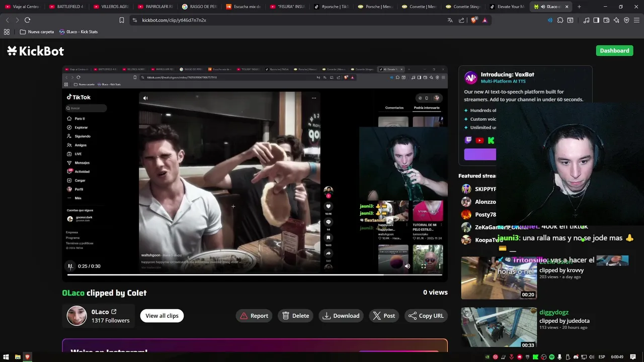The image size is (644, 362).
Task: Switch to Corvette Stingray tab
Action: pos(464,7)
